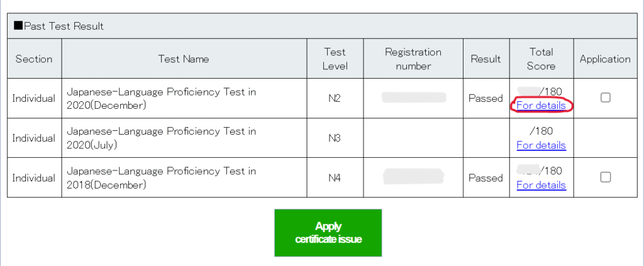The width and height of the screenshot is (644, 266).
Task: Click the N3 test level cell
Action: [x=335, y=138]
